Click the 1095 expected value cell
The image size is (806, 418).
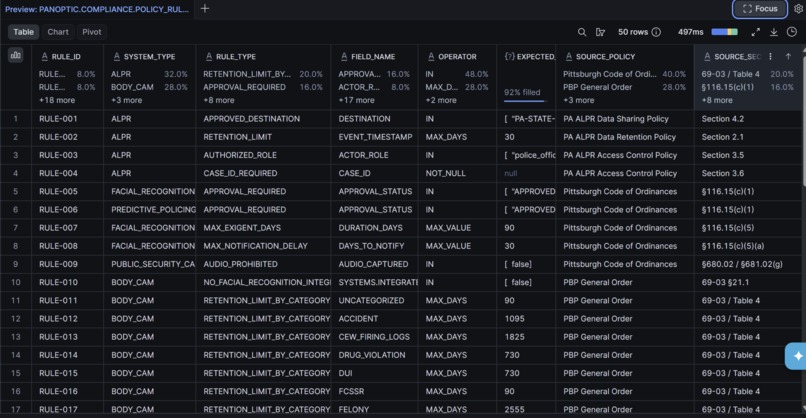point(526,319)
